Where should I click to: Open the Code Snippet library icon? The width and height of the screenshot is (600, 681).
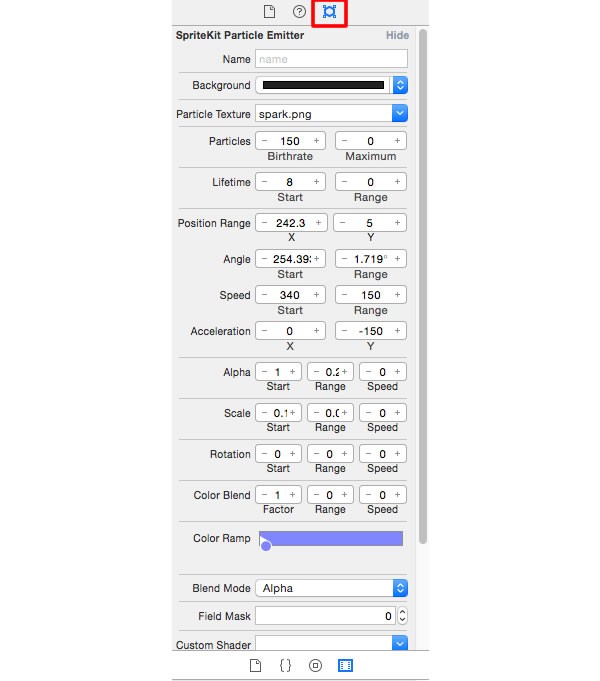[x=285, y=665]
